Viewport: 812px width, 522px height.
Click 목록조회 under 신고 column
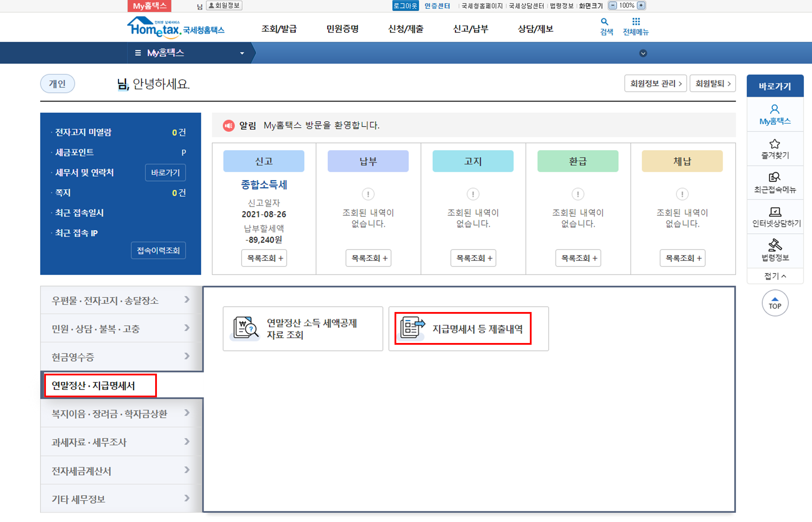[264, 258]
